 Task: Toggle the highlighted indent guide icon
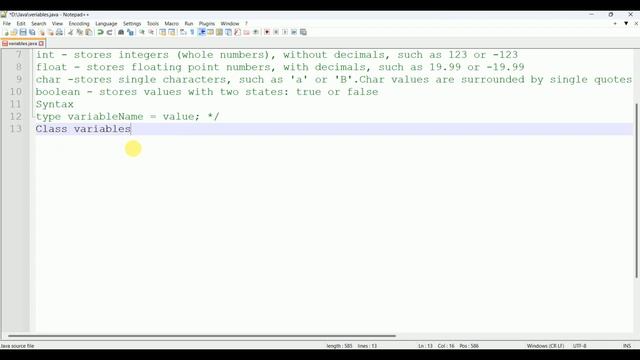click(201, 32)
